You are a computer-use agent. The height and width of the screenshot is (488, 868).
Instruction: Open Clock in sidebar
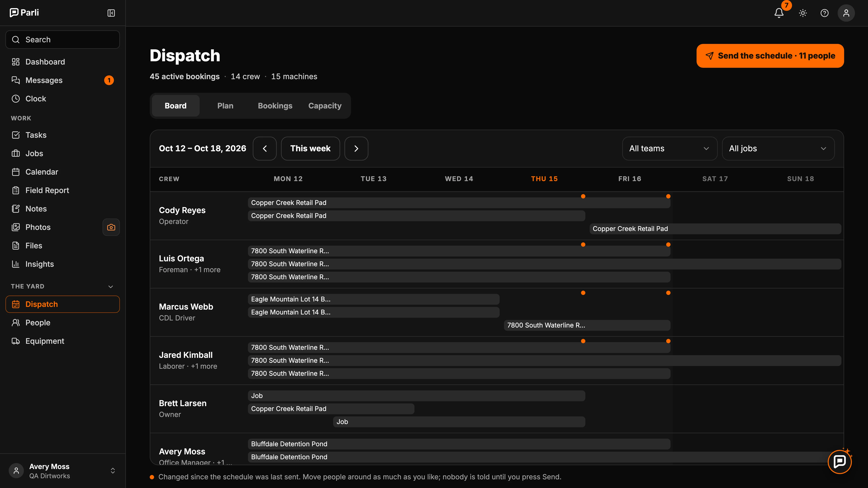pos(63,99)
